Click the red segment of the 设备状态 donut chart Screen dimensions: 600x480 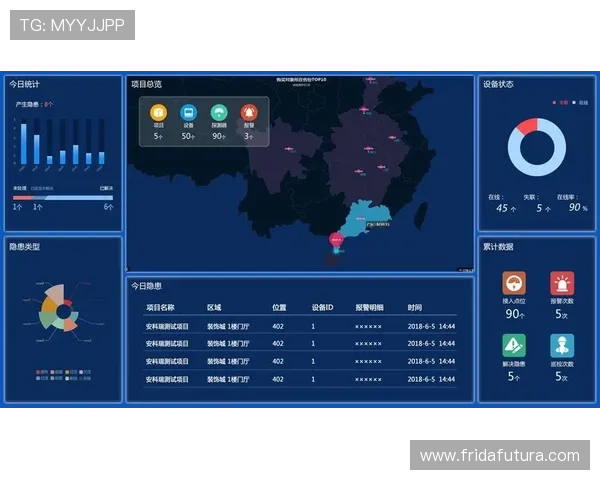tap(527, 127)
